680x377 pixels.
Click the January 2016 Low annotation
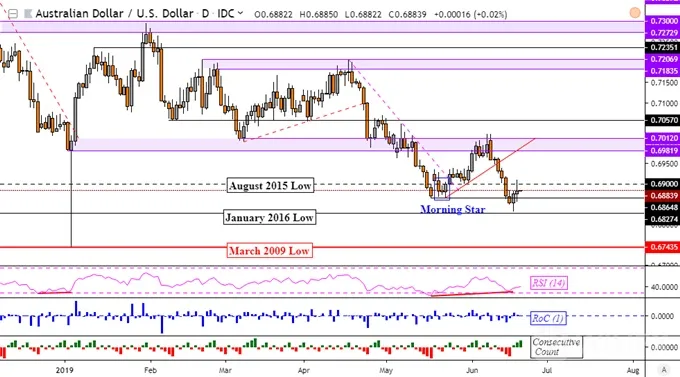click(x=269, y=217)
